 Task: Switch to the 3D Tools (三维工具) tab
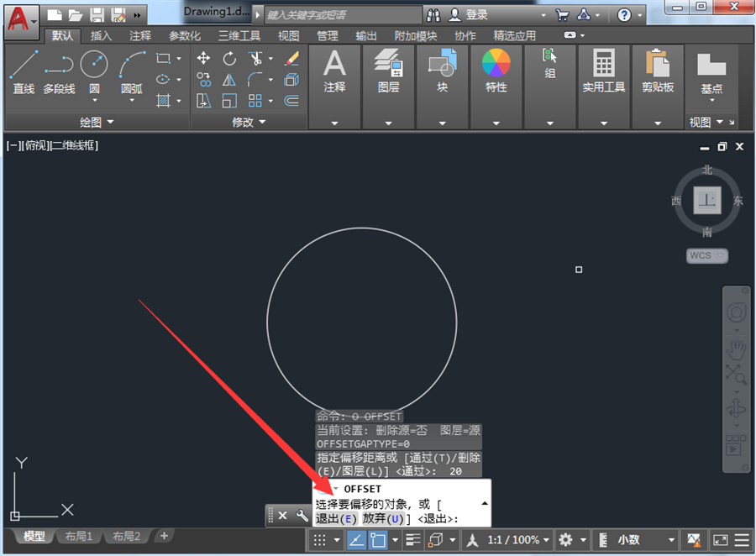click(239, 35)
